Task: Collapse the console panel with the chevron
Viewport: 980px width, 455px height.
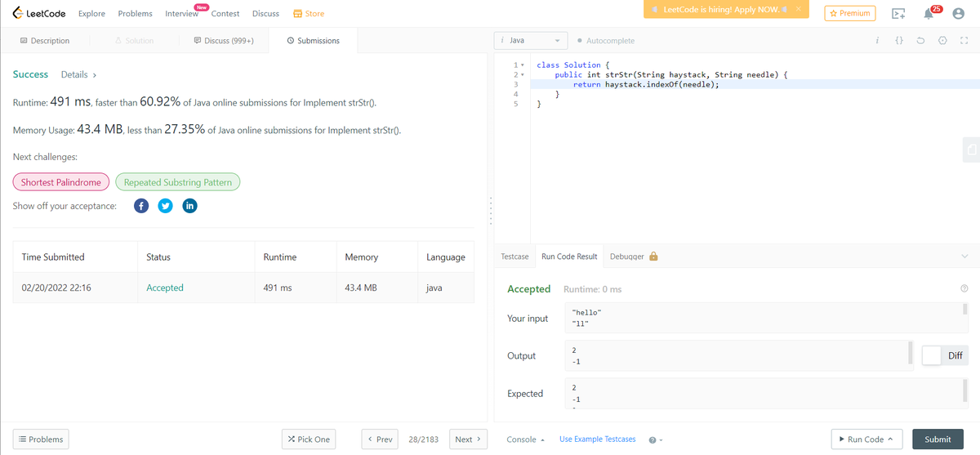Action: coord(964,256)
